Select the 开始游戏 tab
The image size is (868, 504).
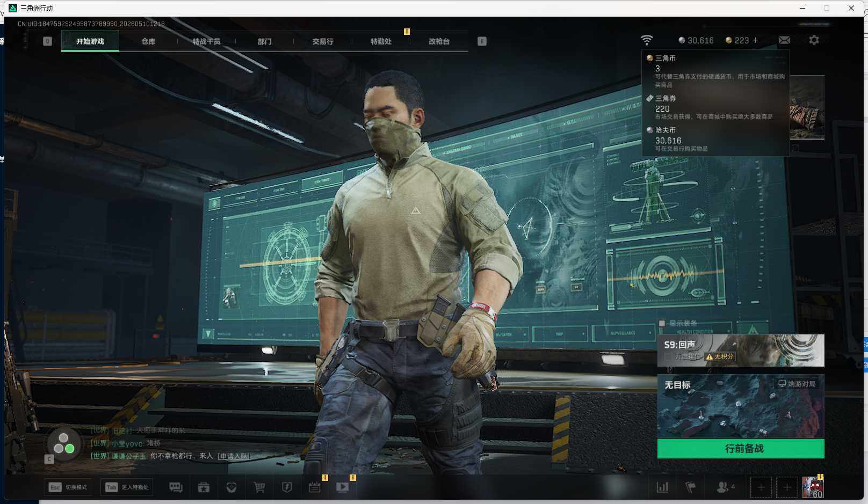click(90, 41)
